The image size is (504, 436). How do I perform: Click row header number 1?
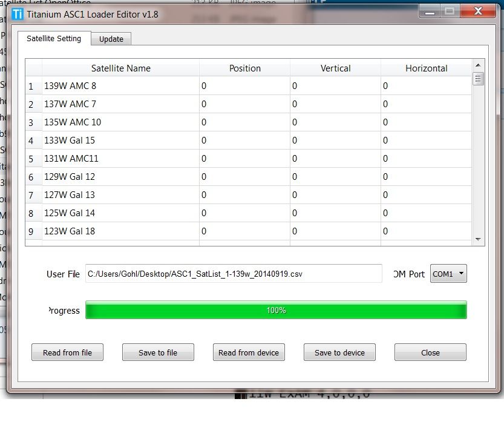coord(33,86)
